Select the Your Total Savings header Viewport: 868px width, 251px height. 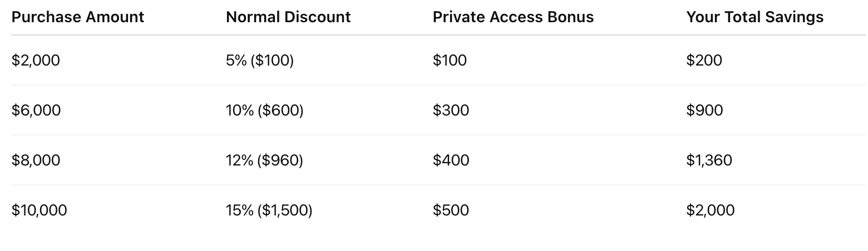tap(754, 17)
